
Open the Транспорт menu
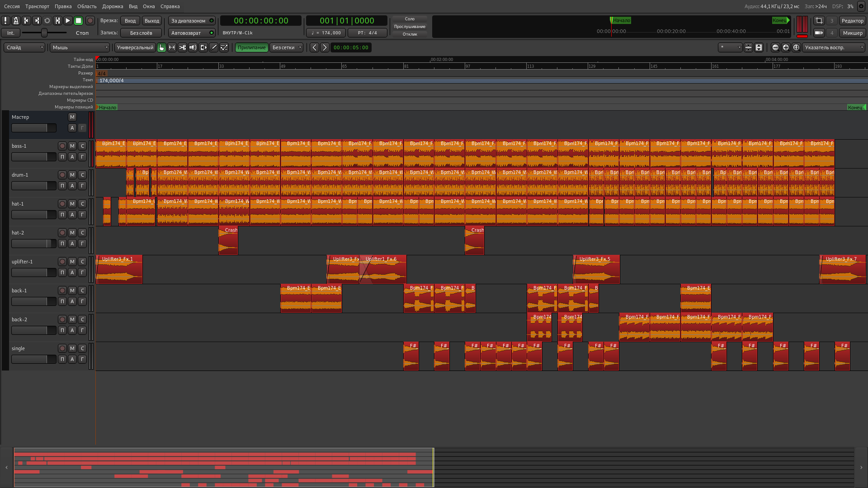(37, 6)
